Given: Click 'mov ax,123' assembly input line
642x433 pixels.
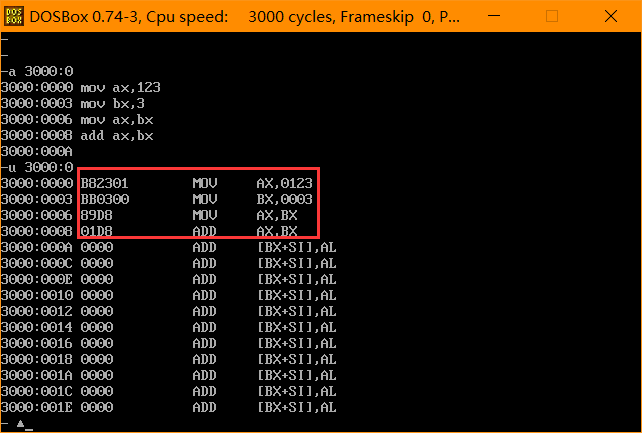Looking at the screenshot, I should tap(120, 87).
